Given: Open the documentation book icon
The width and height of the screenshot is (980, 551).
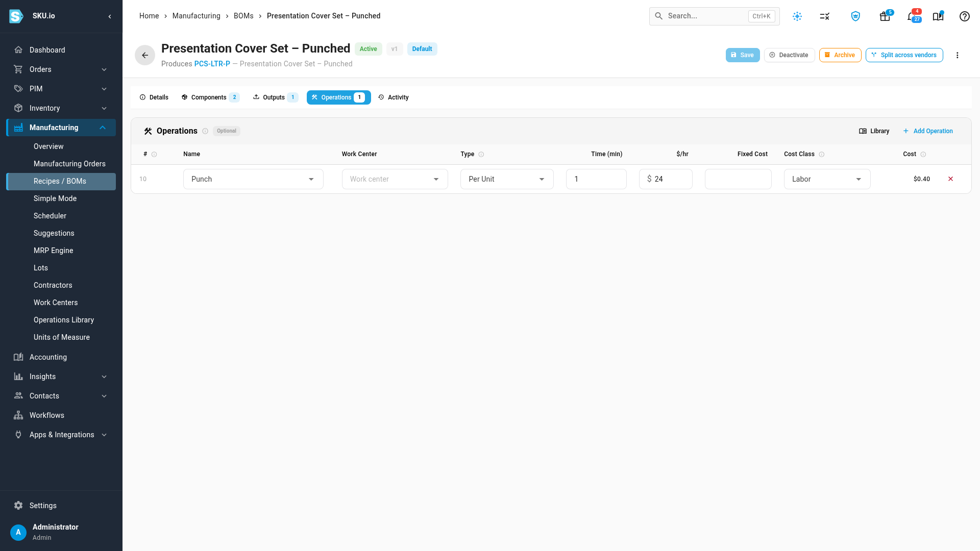Looking at the screenshot, I should click(x=938, y=16).
